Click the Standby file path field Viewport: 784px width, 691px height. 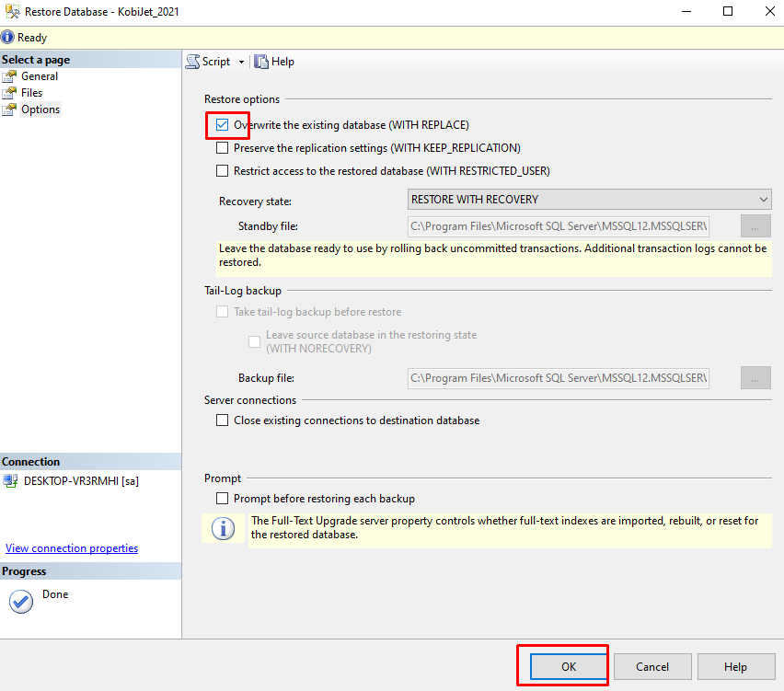pos(558,226)
